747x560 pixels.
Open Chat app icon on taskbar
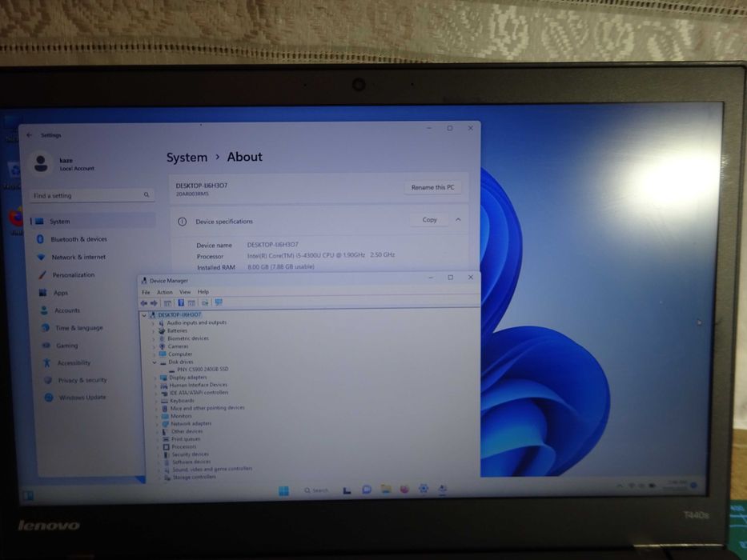point(367,489)
